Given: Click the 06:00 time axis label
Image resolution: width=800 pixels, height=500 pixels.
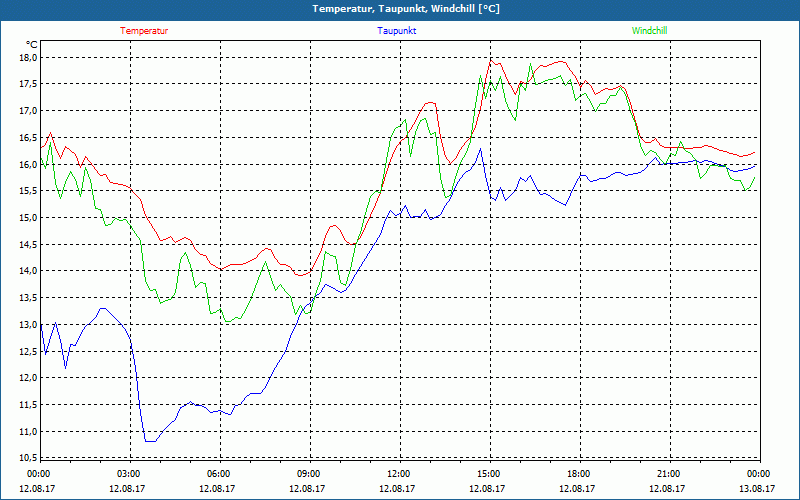Looking at the screenshot, I should 220,474.
